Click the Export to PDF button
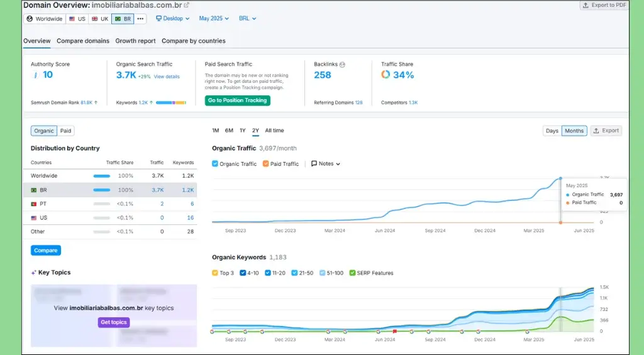This screenshot has width=644, height=355. point(604,5)
